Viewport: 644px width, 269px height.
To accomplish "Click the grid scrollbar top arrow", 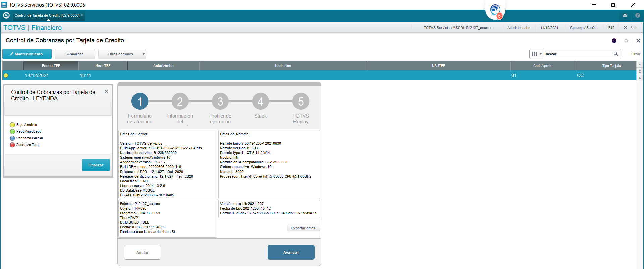I will click(x=640, y=64).
